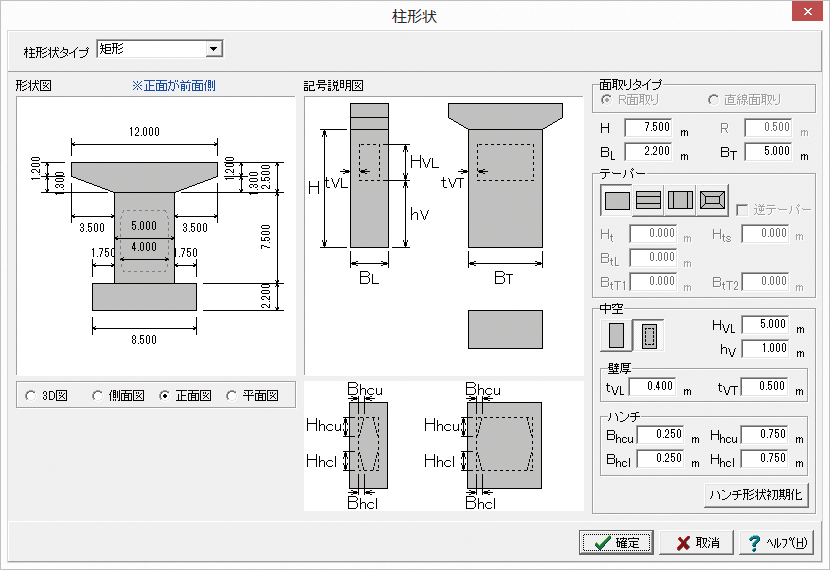Click the HVL hollow height field
Screen dimensions: 830x570
(x=763, y=325)
